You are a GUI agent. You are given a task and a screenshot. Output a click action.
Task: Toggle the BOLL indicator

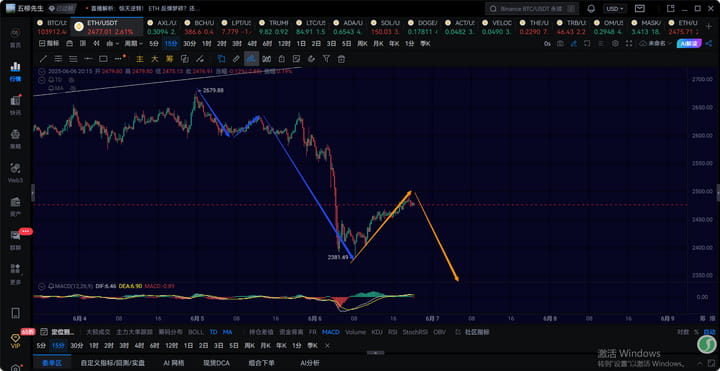[x=196, y=332]
